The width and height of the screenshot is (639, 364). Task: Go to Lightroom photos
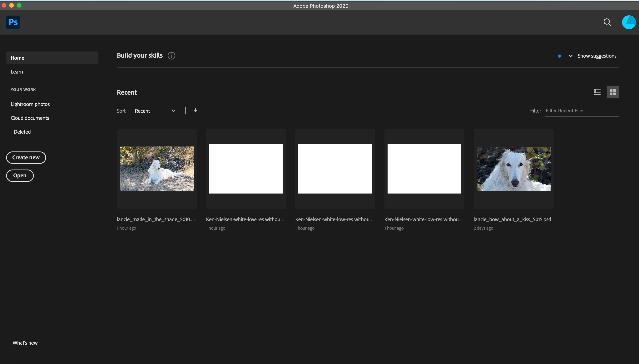point(30,104)
